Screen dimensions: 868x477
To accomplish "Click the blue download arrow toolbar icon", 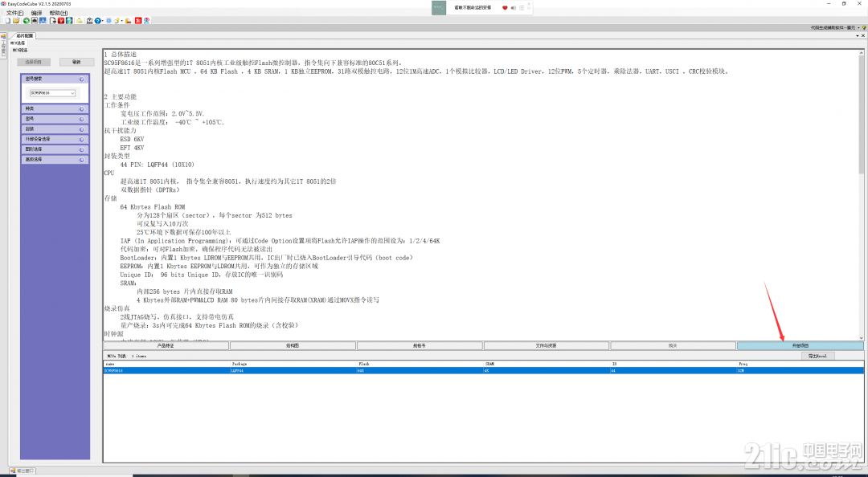I will point(43,21).
